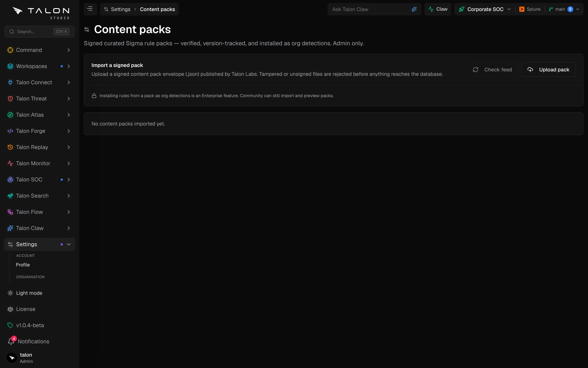588x368 pixels.
Task: Click the v1.0.4-beta version label
Action: (x=30, y=325)
